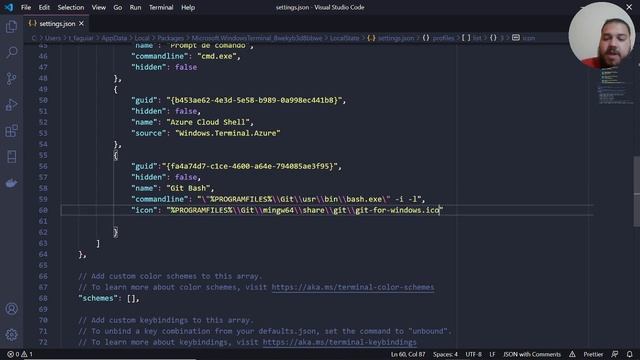Screen dimensions: 640x360
Task: Open Source Control view icon
Action: [11, 78]
